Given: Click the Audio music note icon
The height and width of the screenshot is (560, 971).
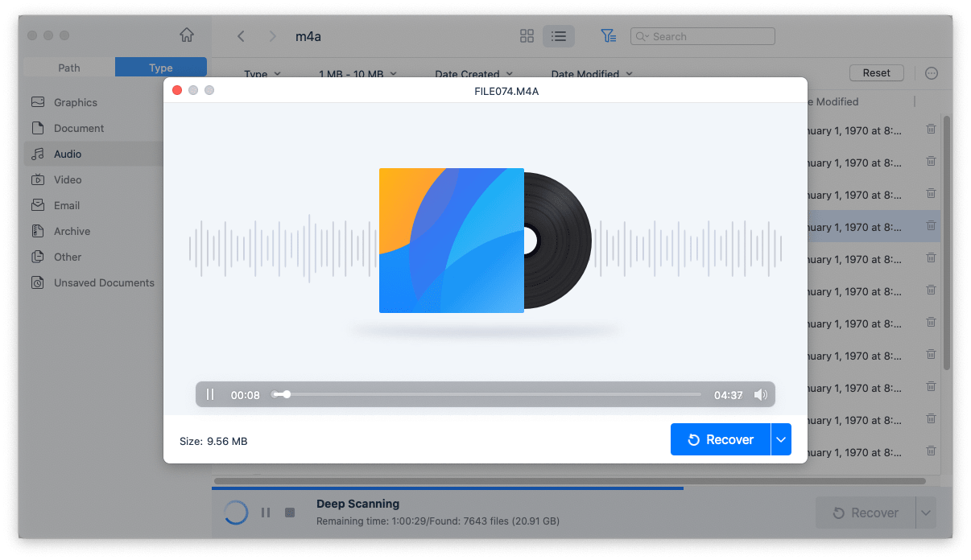Looking at the screenshot, I should (38, 154).
